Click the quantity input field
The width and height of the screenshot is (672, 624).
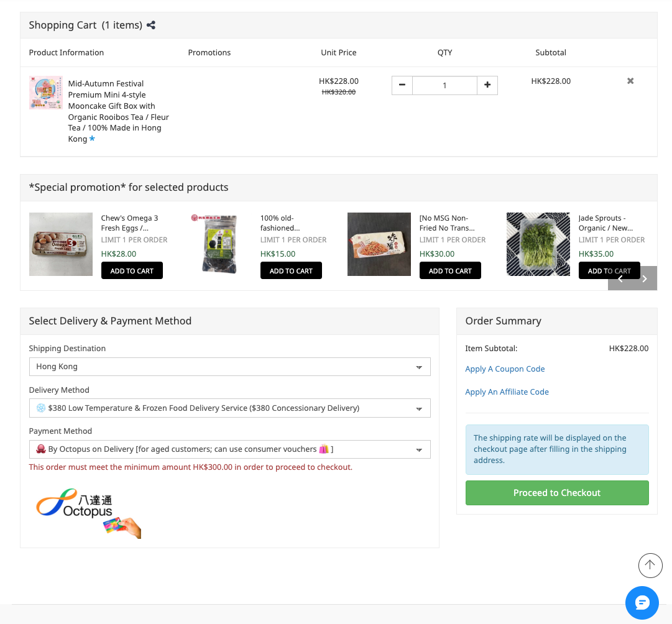(444, 85)
